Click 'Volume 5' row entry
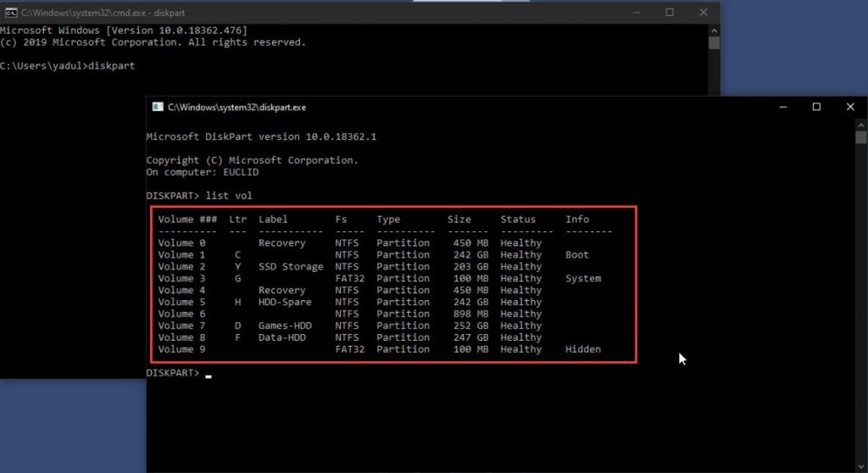Viewport: 868px width, 473px height. pos(181,302)
